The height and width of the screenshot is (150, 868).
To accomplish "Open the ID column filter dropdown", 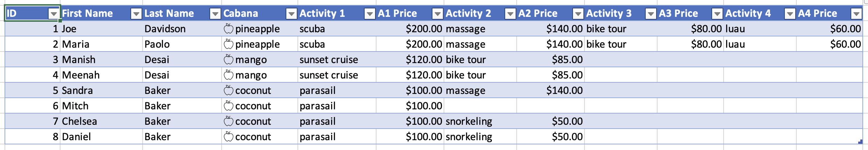I will [53, 14].
